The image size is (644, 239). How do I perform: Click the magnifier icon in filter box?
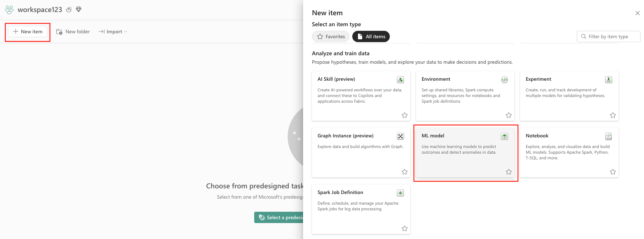pos(583,36)
